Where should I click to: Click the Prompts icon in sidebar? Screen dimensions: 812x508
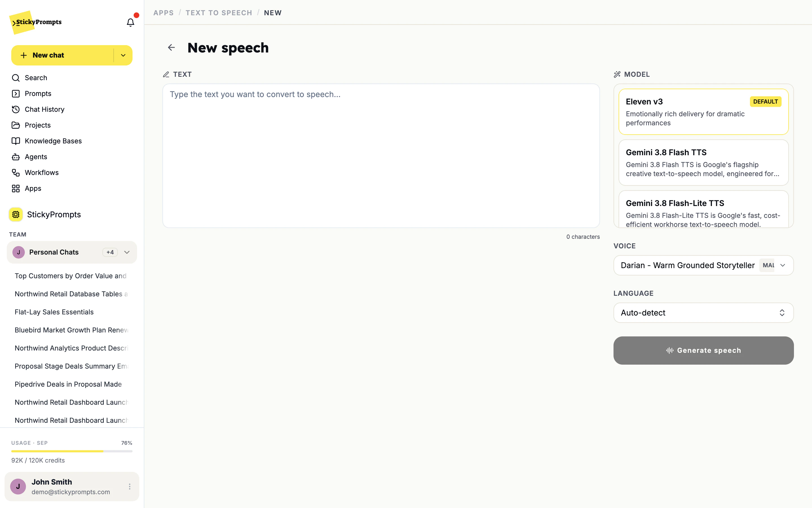16,94
